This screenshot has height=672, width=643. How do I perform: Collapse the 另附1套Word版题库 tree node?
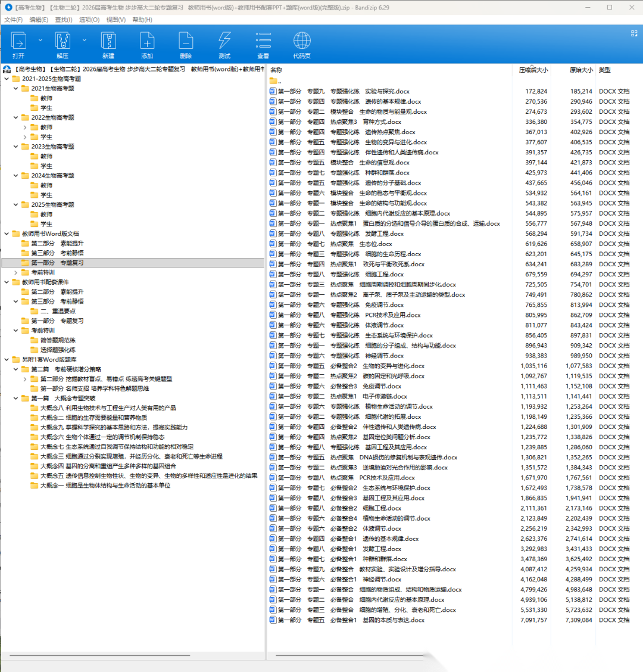(7, 359)
